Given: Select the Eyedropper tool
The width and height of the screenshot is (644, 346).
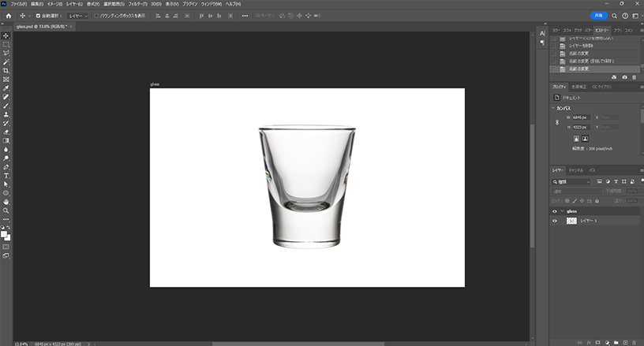Looking at the screenshot, I should (x=6, y=88).
